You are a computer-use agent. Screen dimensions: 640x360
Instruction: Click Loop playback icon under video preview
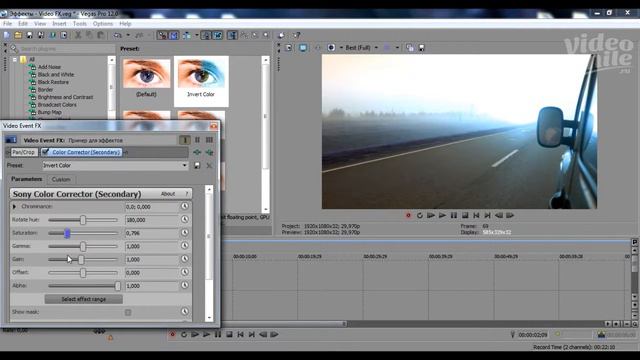419,215
